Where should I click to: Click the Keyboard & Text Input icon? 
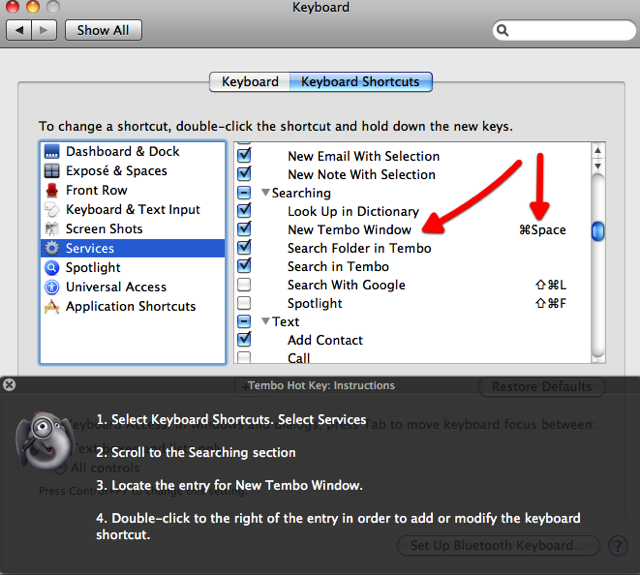click(x=52, y=209)
